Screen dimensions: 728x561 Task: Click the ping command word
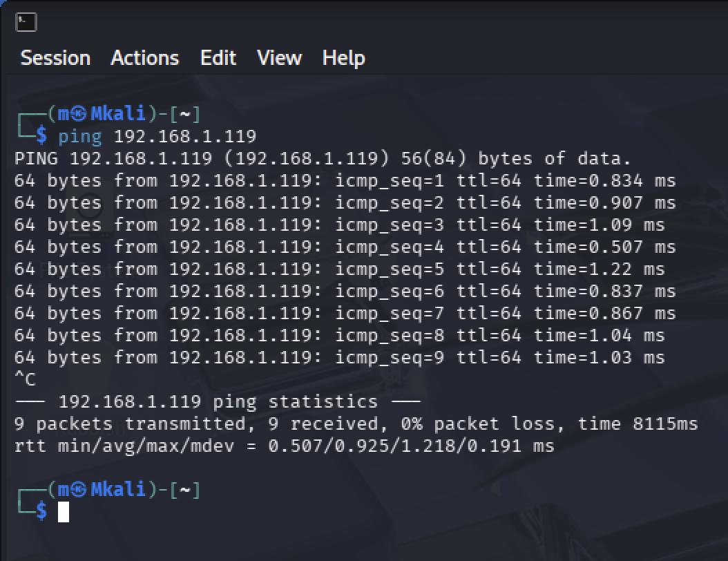point(80,137)
